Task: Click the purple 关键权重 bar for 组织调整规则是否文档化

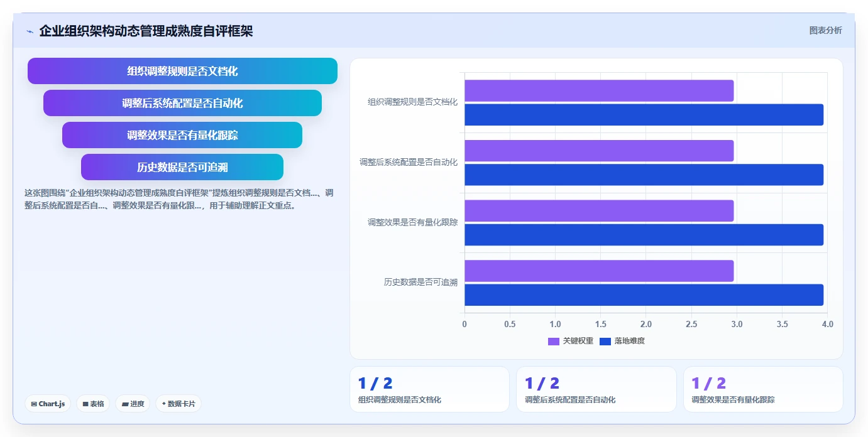Action: pos(599,90)
